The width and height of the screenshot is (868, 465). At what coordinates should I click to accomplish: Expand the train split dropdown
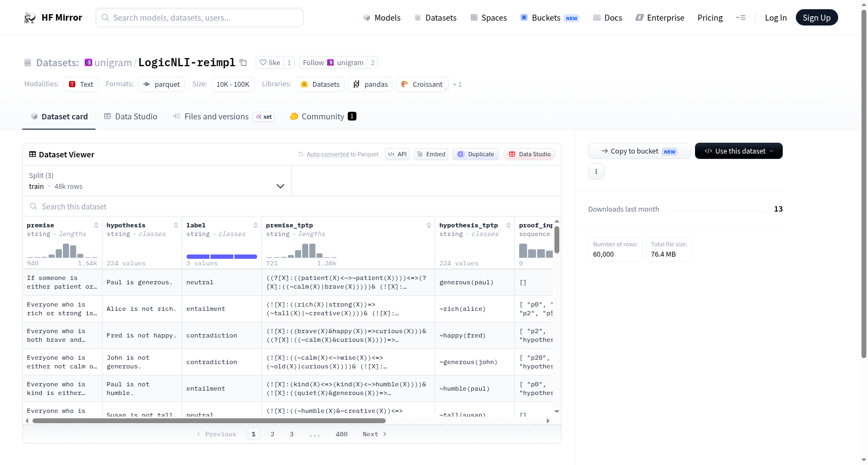pos(157,181)
